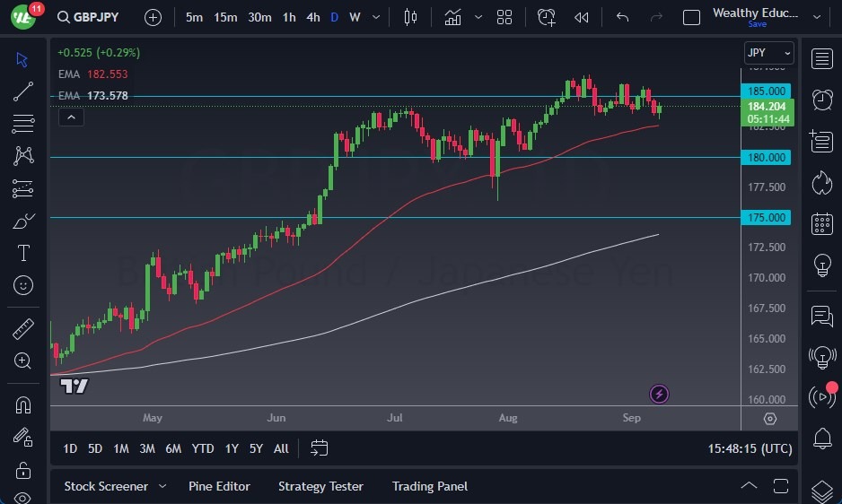Click the 185.000 horizontal line price label
842x504 pixels.
coord(767,91)
